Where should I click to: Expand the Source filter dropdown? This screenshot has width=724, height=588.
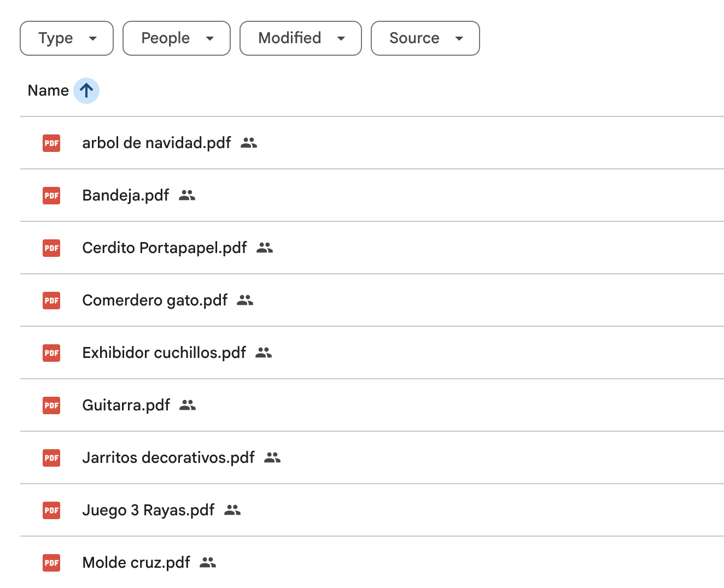[x=425, y=38]
